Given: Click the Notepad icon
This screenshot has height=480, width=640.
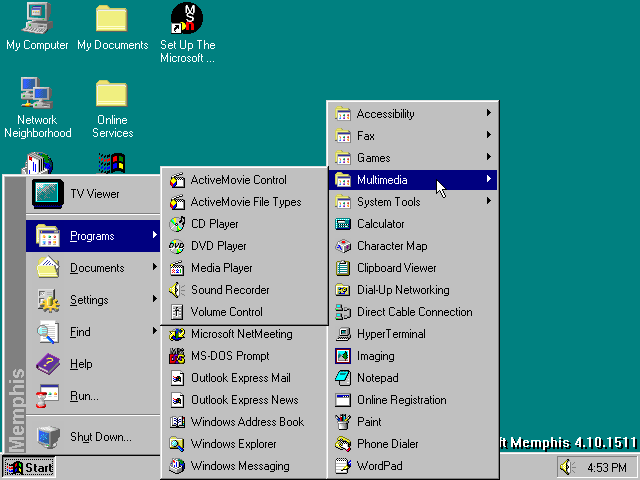Looking at the screenshot, I should pyautogui.click(x=343, y=378).
